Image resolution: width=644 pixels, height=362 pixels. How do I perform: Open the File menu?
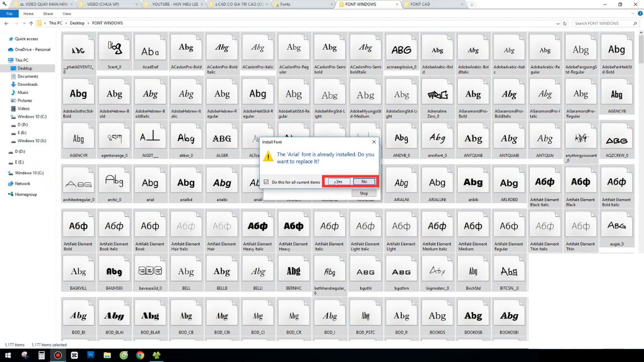(9, 13)
